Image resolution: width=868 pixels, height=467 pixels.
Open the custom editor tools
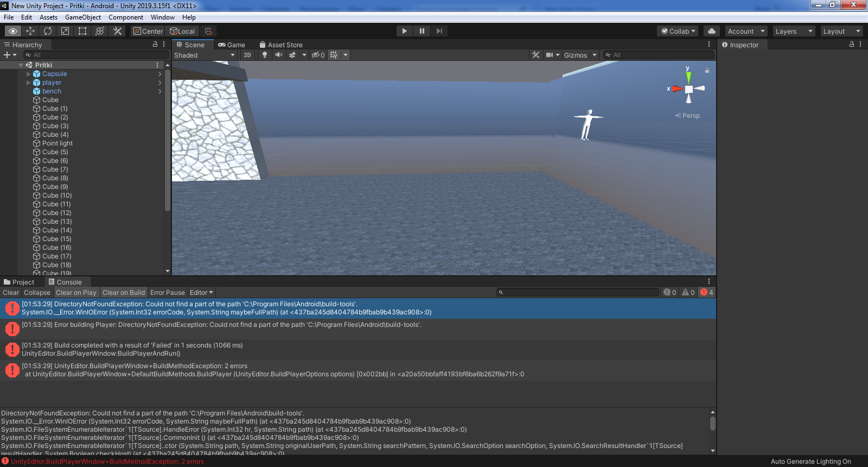(117, 31)
